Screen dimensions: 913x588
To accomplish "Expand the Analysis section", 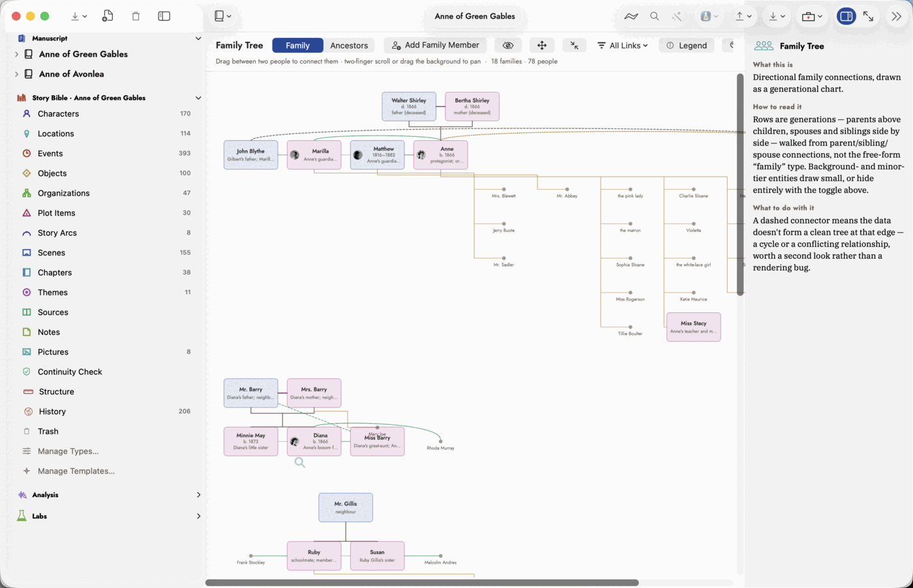I will pyautogui.click(x=198, y=495).
